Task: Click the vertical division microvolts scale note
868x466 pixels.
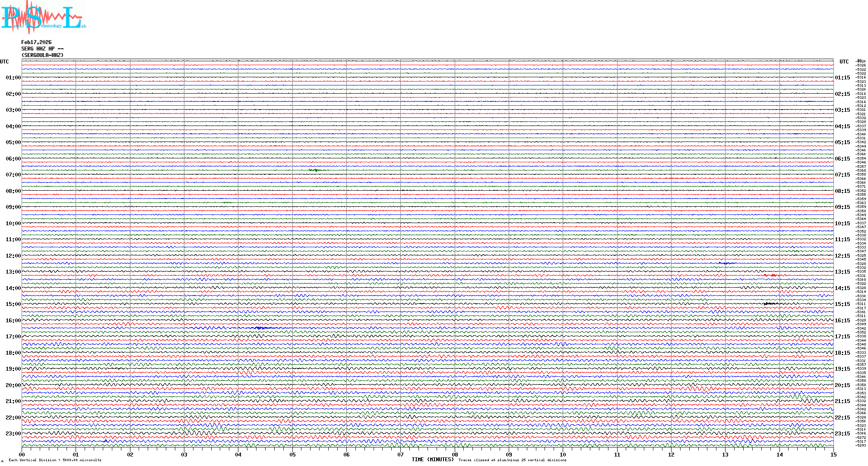Action: coord(55,460)
